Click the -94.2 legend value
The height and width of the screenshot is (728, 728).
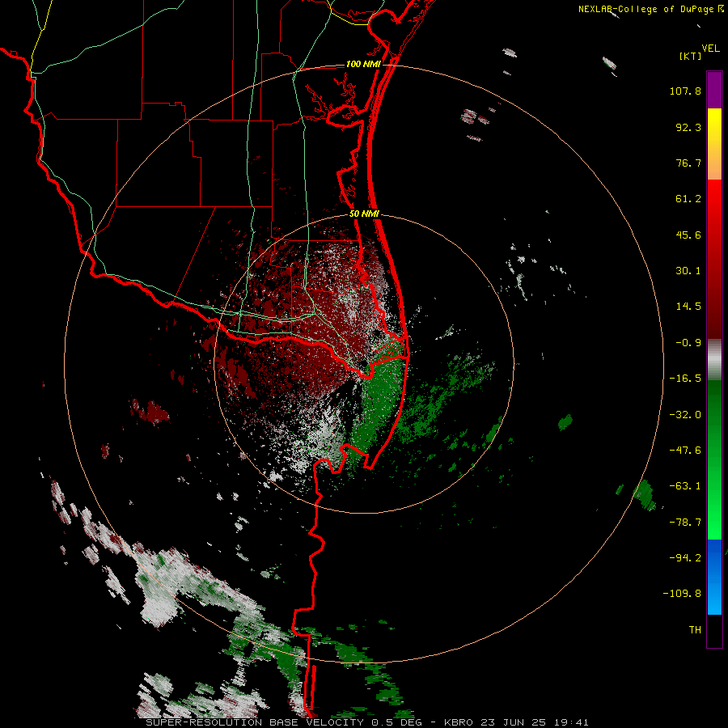click(x=685, y=557)
